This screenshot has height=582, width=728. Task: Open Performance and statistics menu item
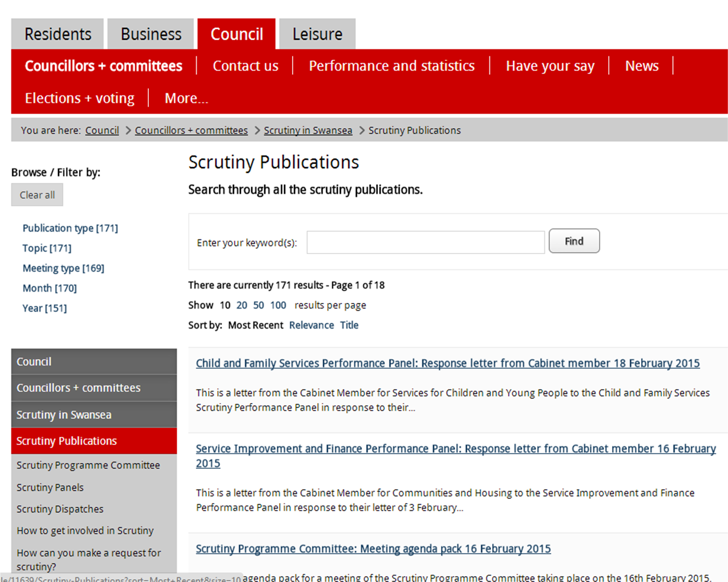point(392,66)
